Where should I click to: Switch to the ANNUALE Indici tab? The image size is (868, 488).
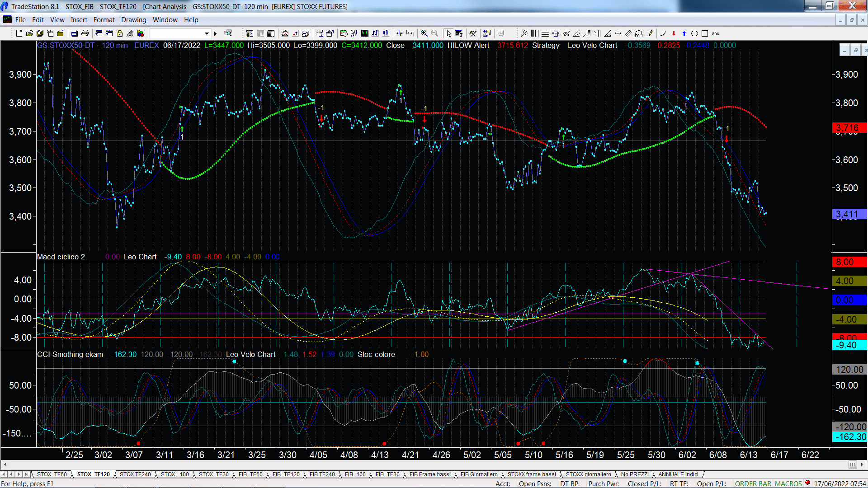[678, 474]
